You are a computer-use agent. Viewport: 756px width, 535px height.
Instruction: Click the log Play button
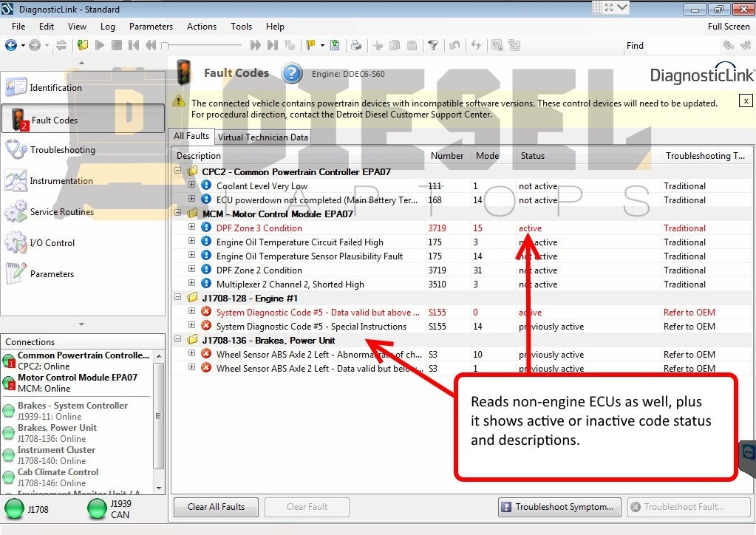pyautogui.click(x=100, y=45)
